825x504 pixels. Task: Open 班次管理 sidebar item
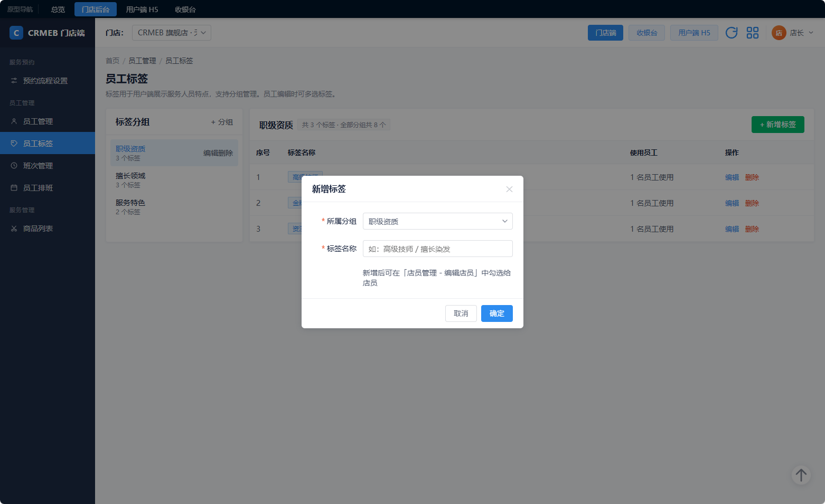(x=48, y=166)
